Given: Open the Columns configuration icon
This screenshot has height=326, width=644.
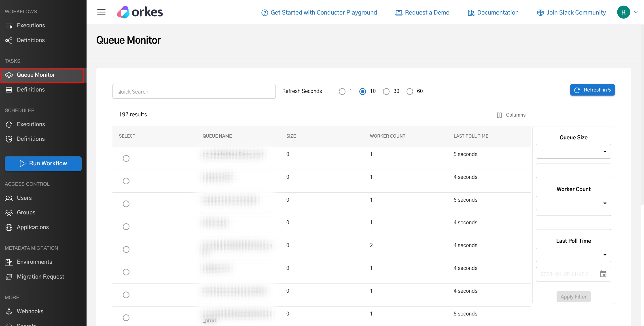Looking at the screenshot, I should [499, 115].
